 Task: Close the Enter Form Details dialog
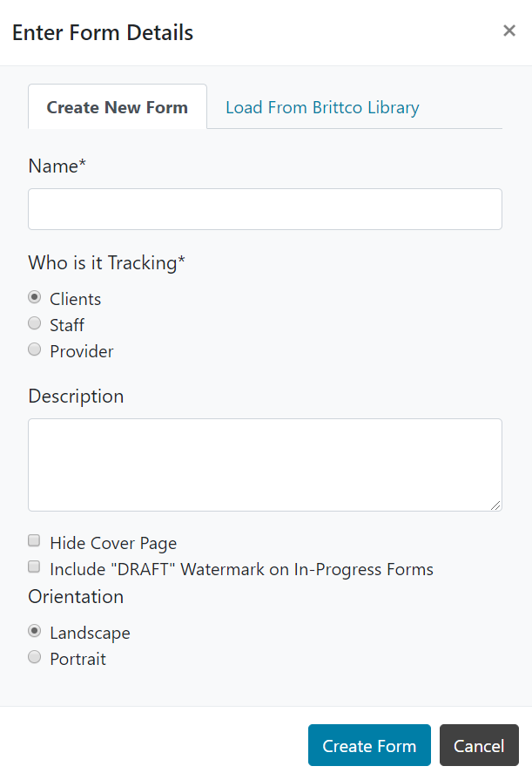509,31
